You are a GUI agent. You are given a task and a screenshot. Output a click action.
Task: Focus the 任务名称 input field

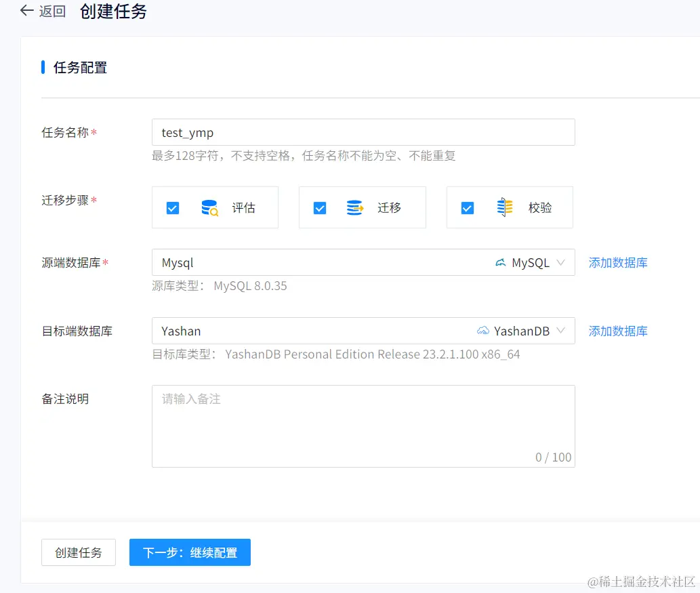click(363, 132)
